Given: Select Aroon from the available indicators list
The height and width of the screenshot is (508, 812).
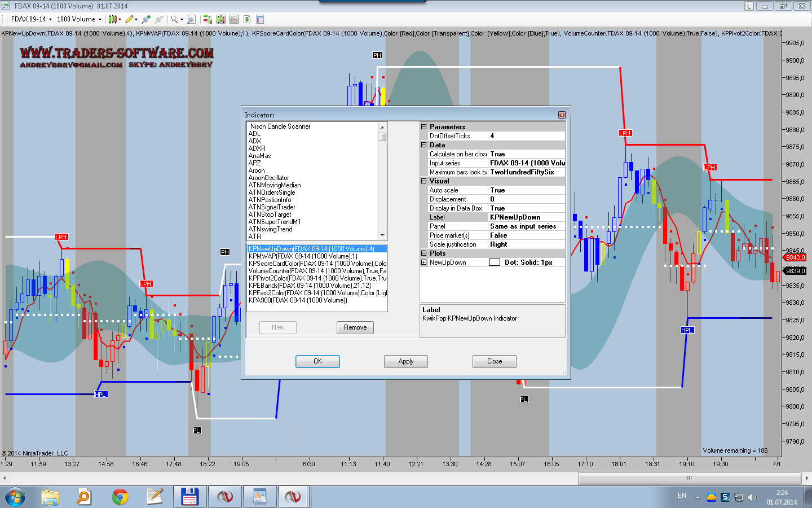Looking at the screenshot, I should coord(257,170).
